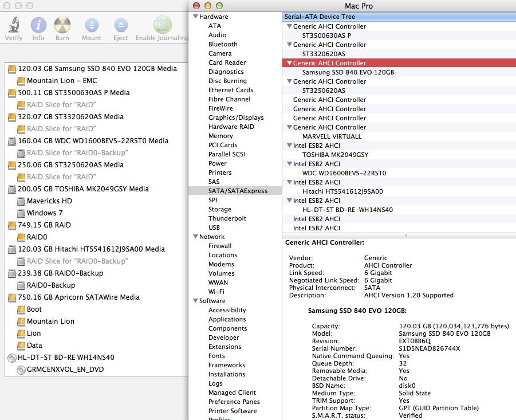Select the 120.03 GB Hitachi HTS541612J9SA00 disk icon
Screen dimensions: 516x420
pos(12,249)
